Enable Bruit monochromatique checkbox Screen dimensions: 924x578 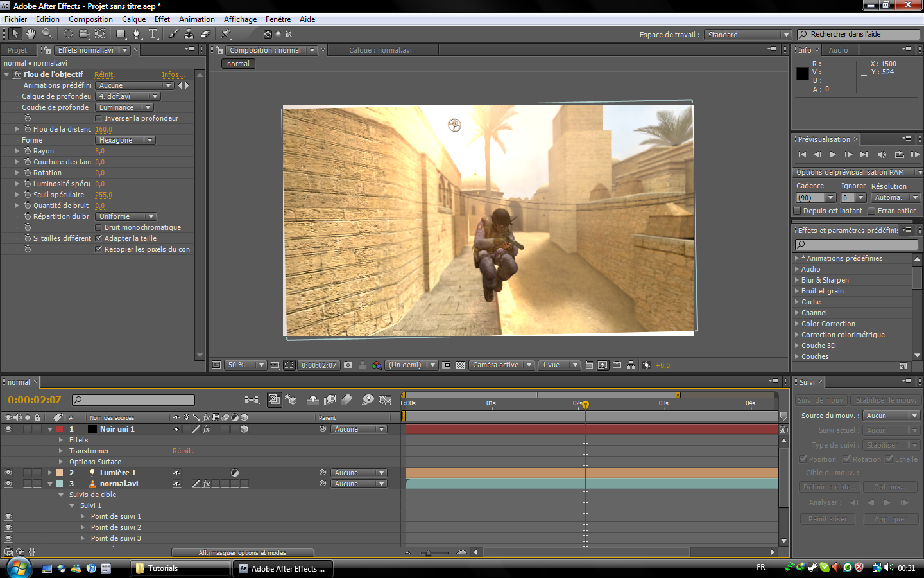pyautogui.click(x=98, y=227)
